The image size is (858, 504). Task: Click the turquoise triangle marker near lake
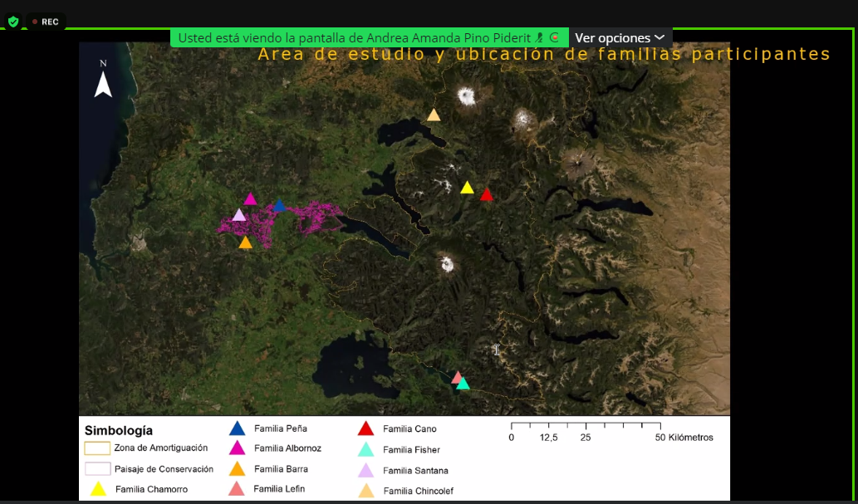click(463, 384)
